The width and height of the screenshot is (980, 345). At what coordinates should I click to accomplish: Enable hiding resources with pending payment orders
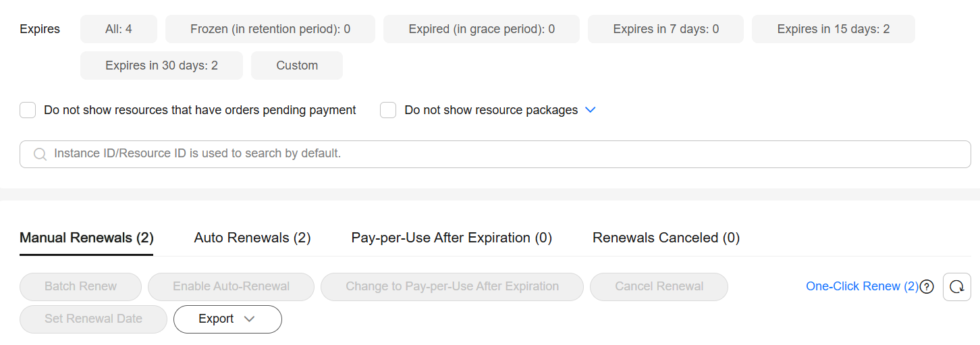tap(28, 110)
